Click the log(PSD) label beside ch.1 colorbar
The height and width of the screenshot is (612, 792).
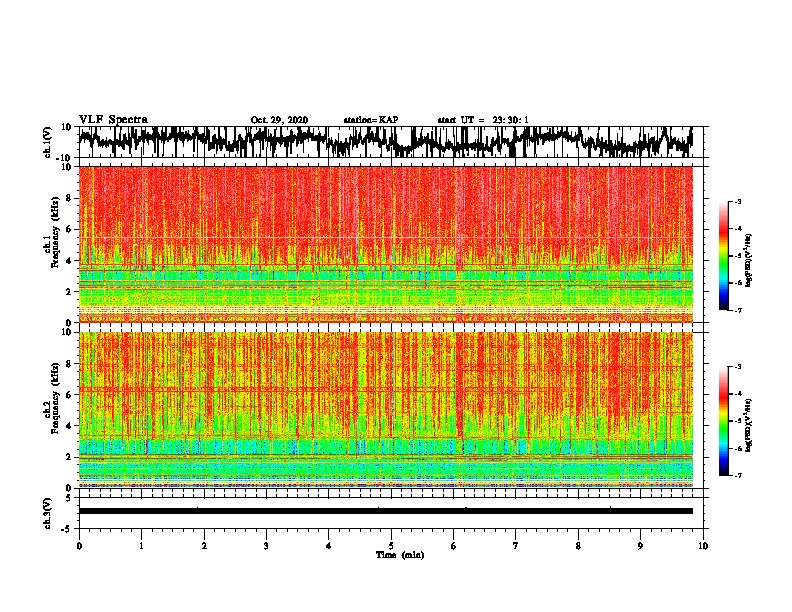click(749, 260)
